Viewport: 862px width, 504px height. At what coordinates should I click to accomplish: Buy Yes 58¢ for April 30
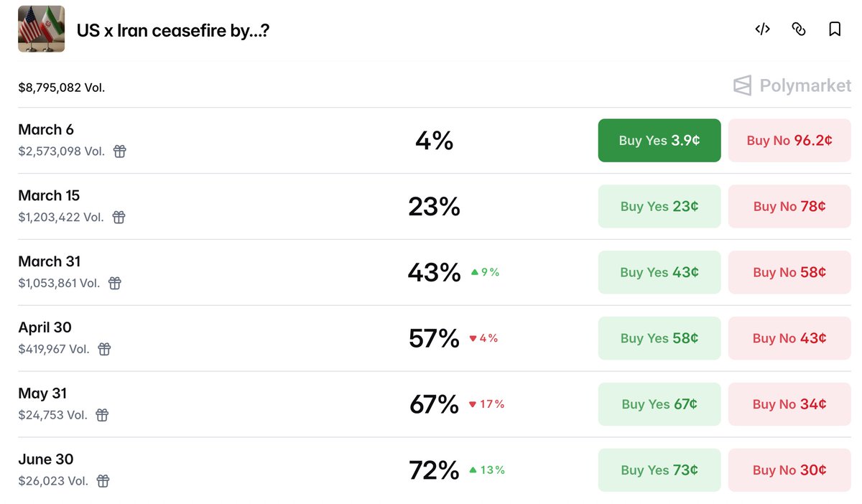point(659,338)
